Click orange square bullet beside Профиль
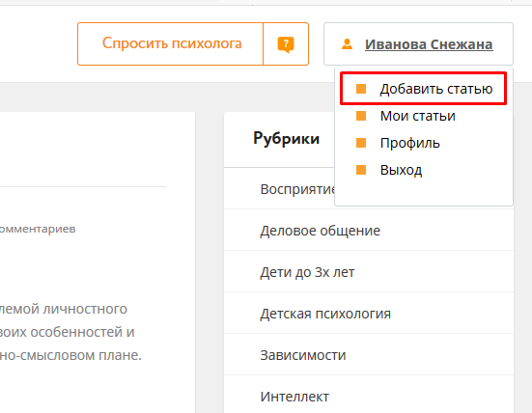 tap(361, 143)
